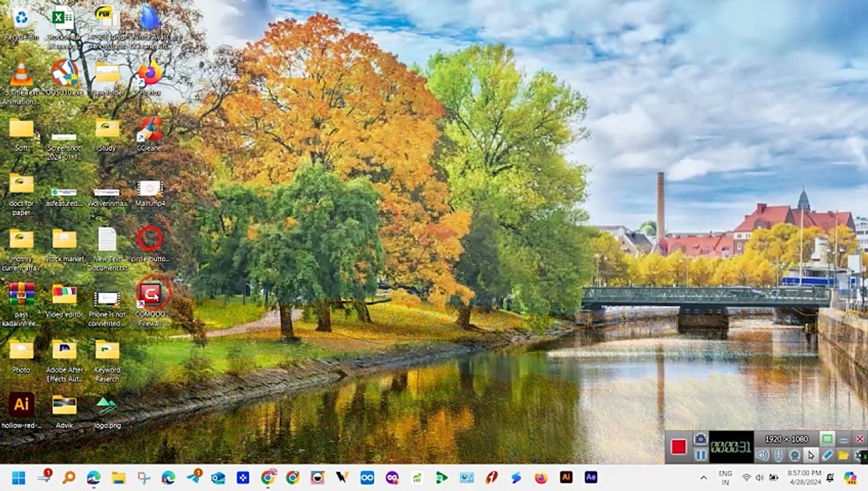Select the green full screen capture mode button
The image size is (868, 491).
[827, 438]
